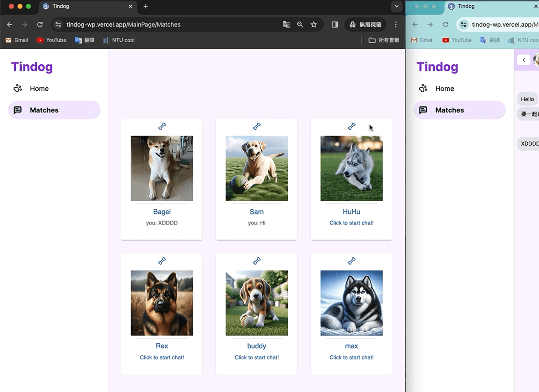The height and width of the screenshot is (392, 539).
Task: Open the Chrome three-dot menu
Action: pyautogui.click(x=396, y=24)
